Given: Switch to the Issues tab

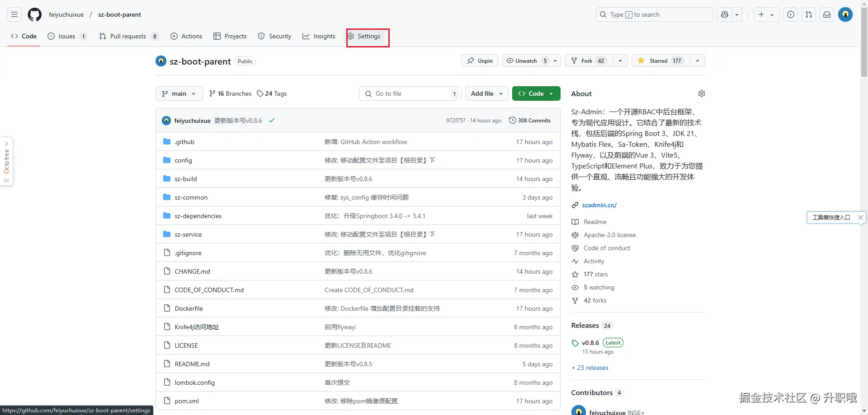Looking at the screenshot, I should tap(67, 36).
